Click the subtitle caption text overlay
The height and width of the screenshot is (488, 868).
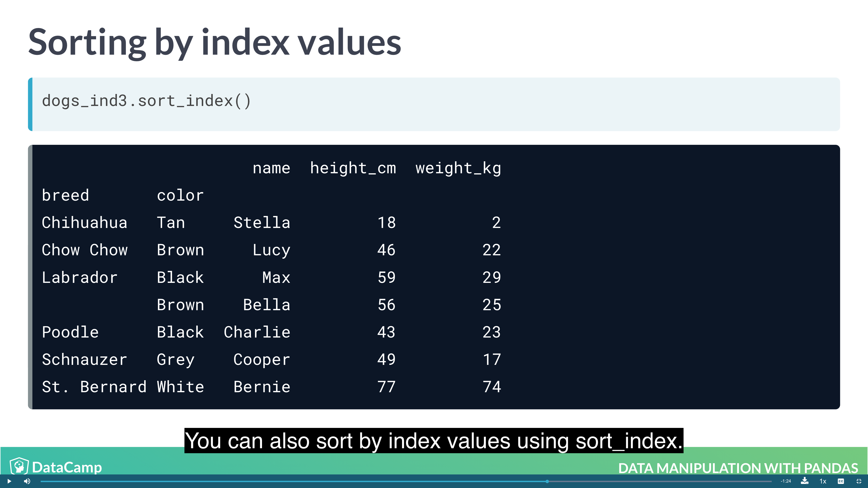[x=434, y=441]
